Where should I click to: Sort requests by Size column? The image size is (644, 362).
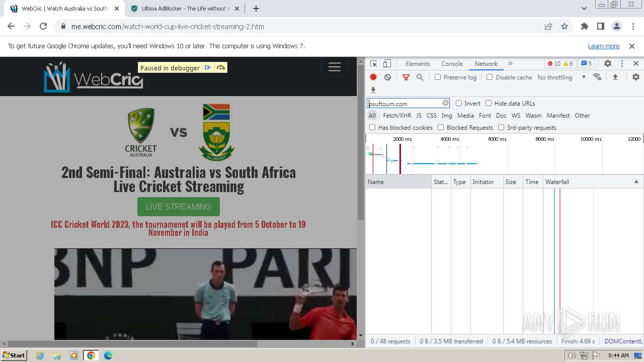click(513, 182)
